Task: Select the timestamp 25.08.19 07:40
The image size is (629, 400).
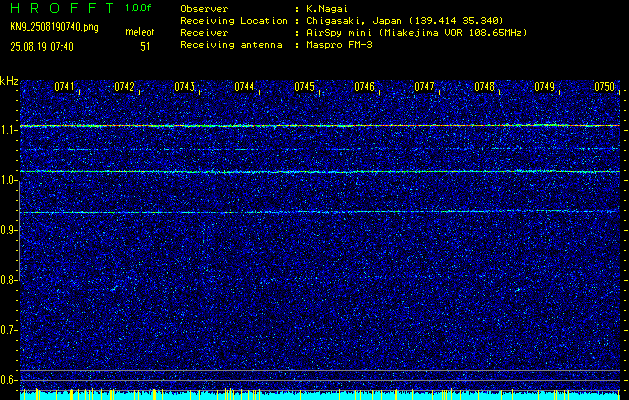Action: 42,47
